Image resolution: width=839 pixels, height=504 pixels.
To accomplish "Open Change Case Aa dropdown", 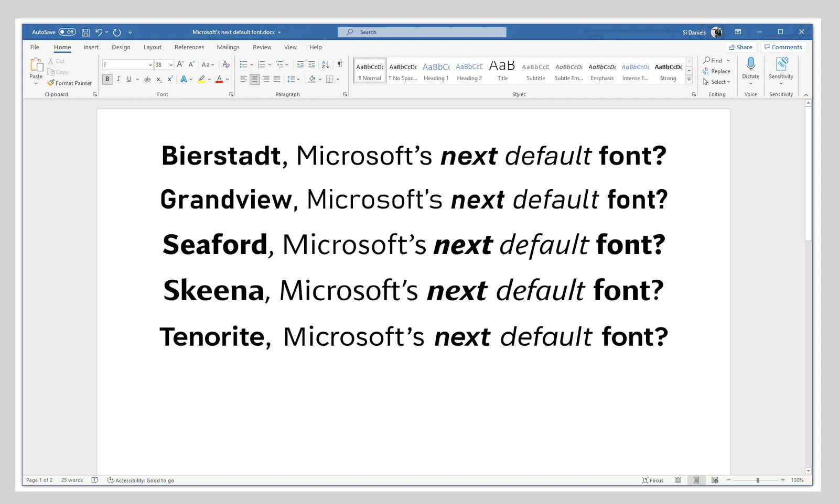I will 208,64.
